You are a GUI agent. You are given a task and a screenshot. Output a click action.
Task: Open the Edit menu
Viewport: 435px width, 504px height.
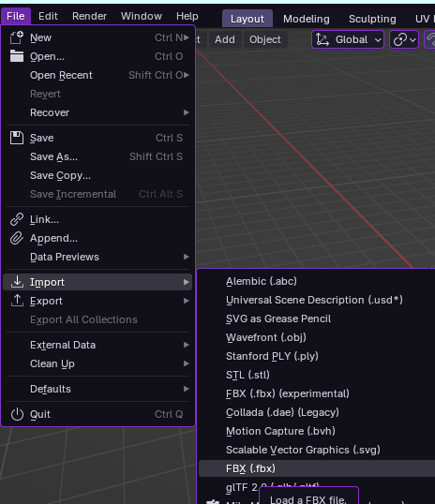click(x=48, y=16)
